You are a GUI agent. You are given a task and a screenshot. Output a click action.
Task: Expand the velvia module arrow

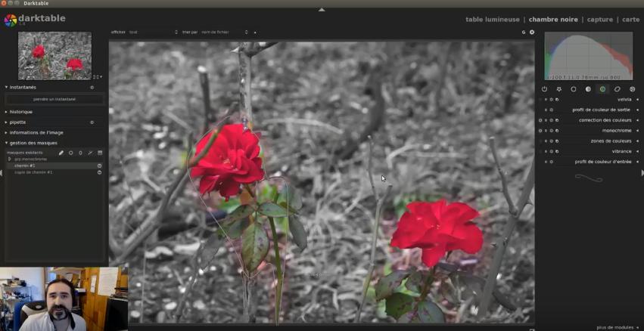tap(637, 99)
